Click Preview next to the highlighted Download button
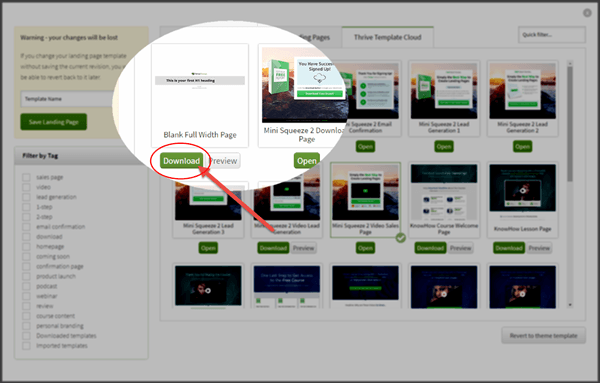The width and height of the screenshot is (600, 383). [224, 161]
